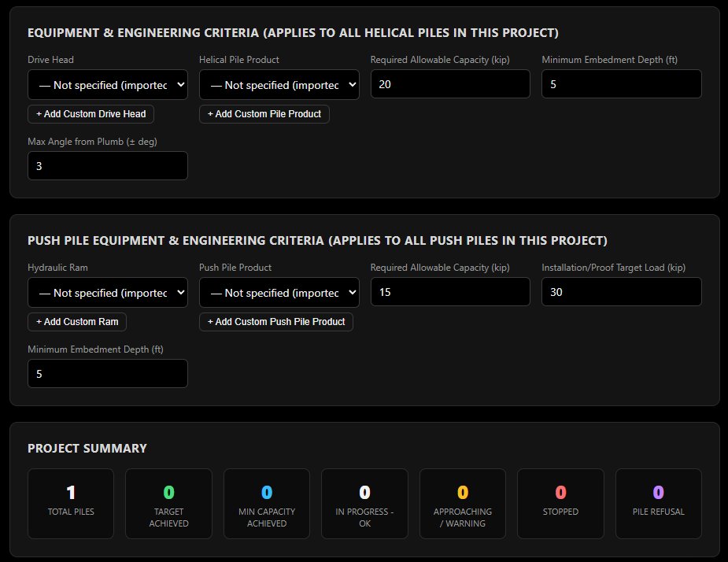Open the Push Pile Product dropdown
The image size is (728, 562).
(279, 292)
